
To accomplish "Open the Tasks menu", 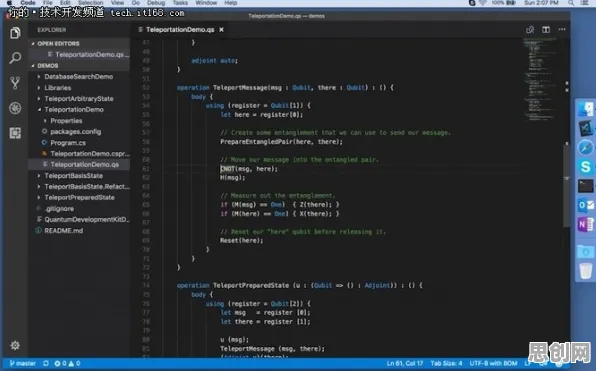I will click(180, 3).
